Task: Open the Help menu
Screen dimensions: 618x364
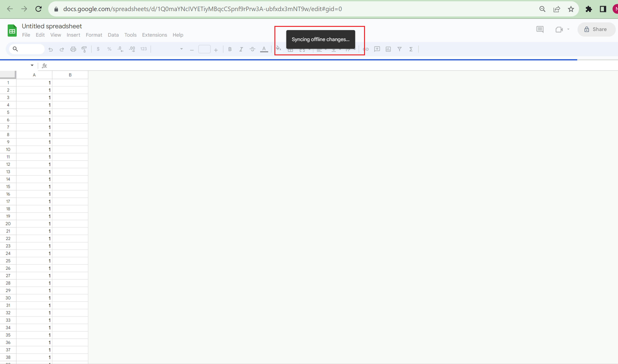Action: pos(178,35)
